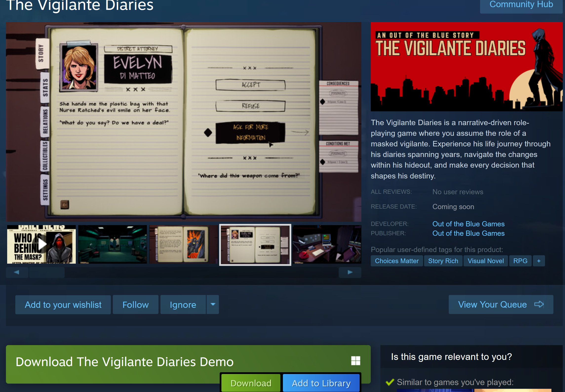Follow The Vigilante Diaries
565x392 pixels.
click(x=136, y=305)
